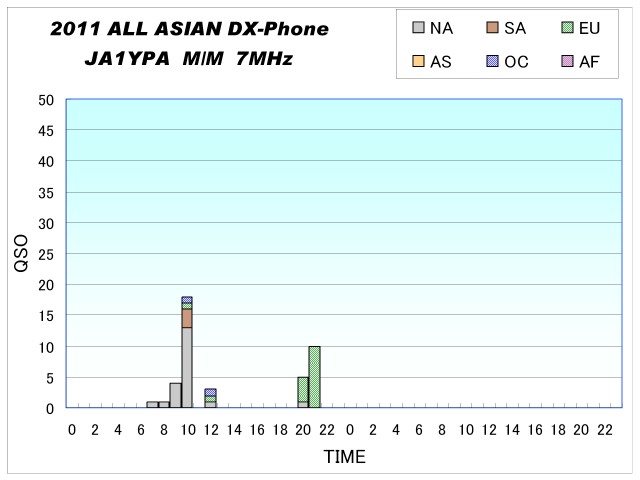Click the OC blue legend swatch
Image resolution: width=640 pixels, height=480 pixels.
[492, 61]
